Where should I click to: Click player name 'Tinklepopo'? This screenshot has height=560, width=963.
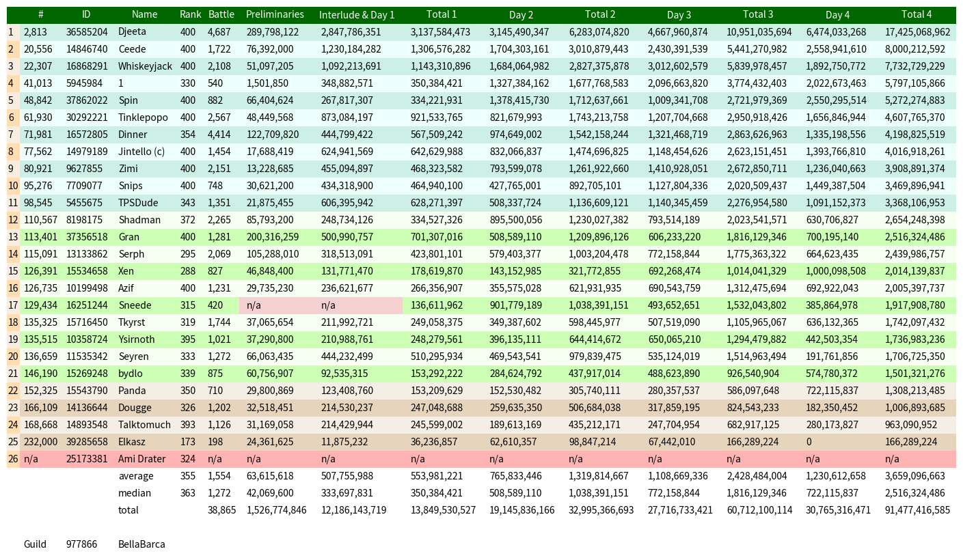(x=143, y=117)
